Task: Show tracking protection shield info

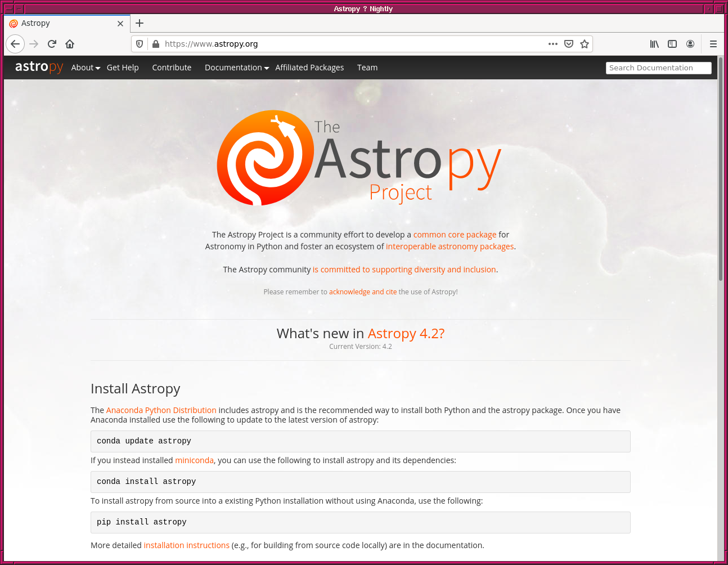Action: coord(140,44)
